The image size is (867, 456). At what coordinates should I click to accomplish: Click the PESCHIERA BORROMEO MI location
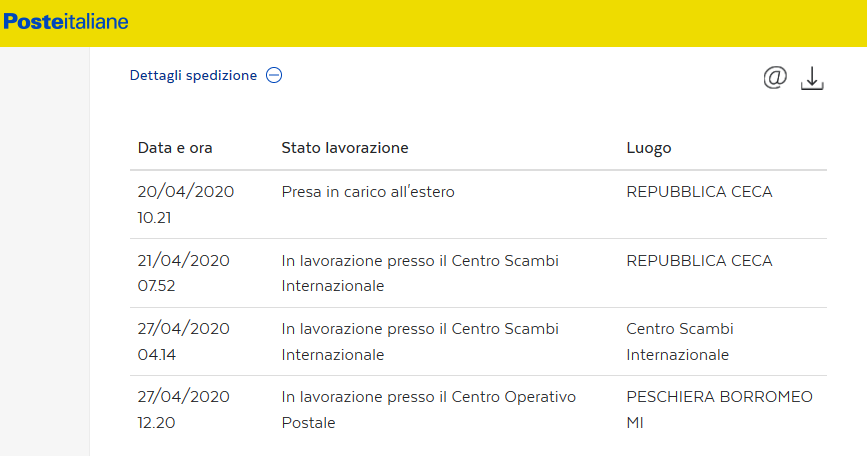click(719, 410)
